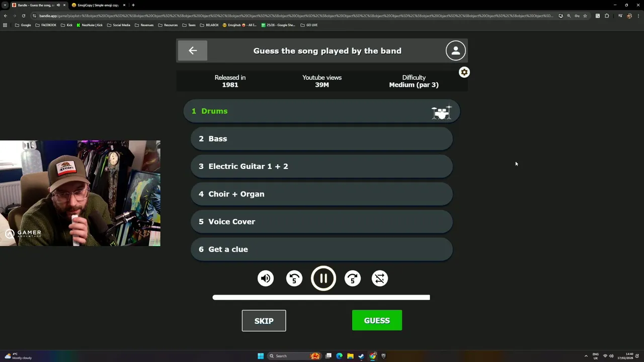Mute the audio with the speaker button
Screen dimensions: 644x362
click(266, 279)
